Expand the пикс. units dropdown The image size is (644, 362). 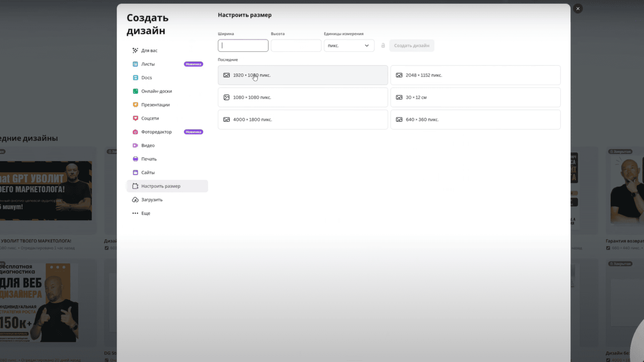point(349,46)
